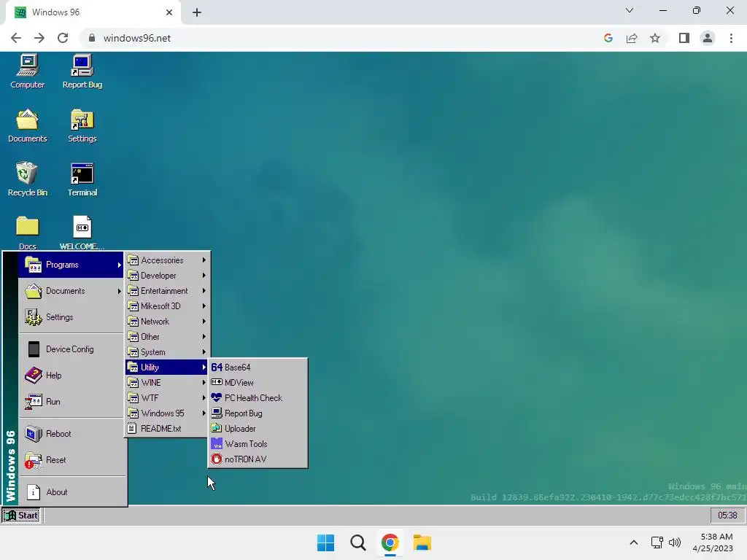747x560 pixels.
Task: Choose Reset in the Start menu
Action: tap(71, 460)
